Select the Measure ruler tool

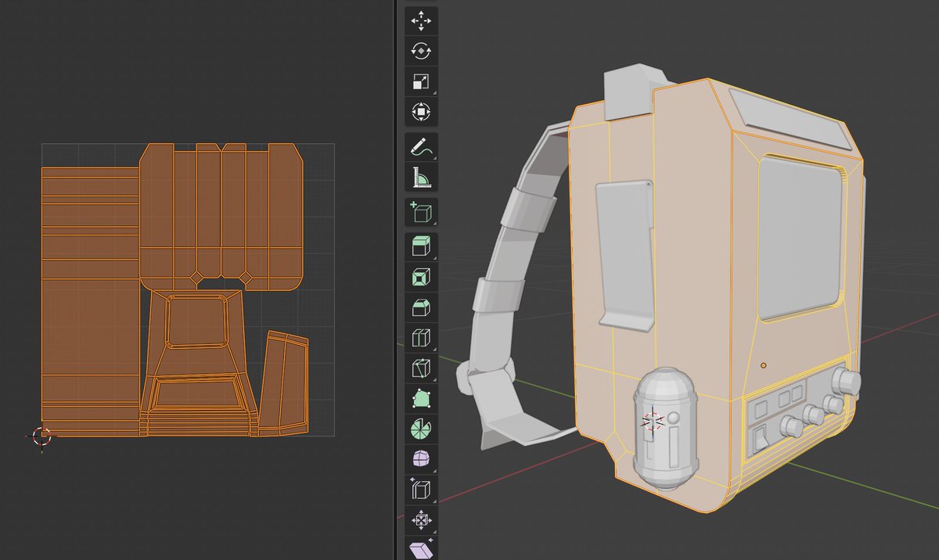[x=421, y=178]
